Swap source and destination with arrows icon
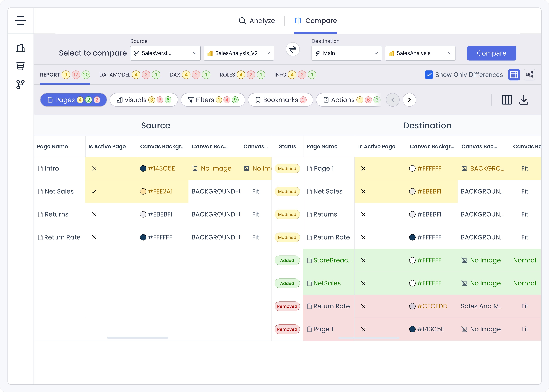The width and height of the screenshot is (549, 392). click(x=293, y=49)
